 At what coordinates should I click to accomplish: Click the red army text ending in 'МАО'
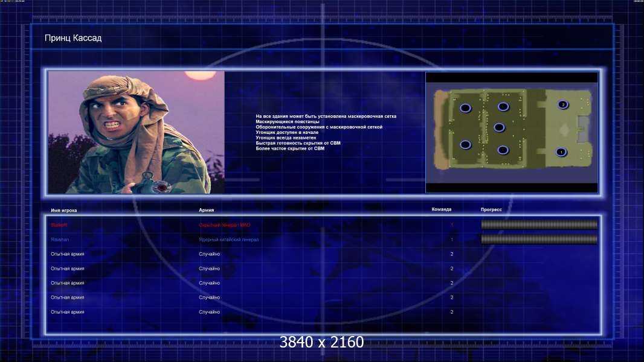click(x=225, y=225)
